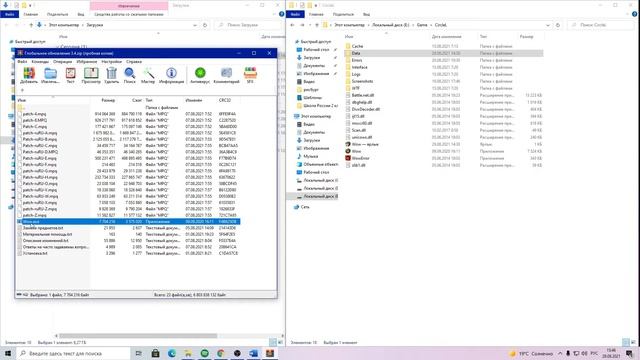640x360 pixels.
Task: Open the Windows Start menu
Action: (8, 353)
